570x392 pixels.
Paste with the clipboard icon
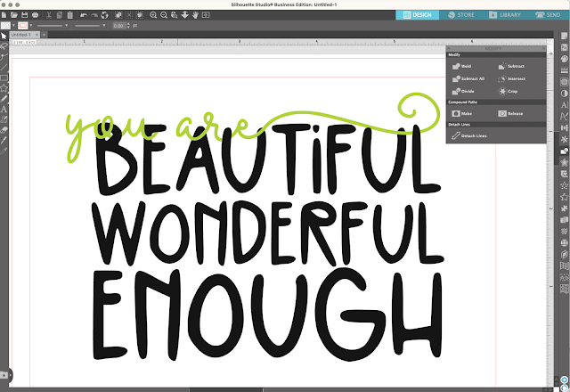70,15
